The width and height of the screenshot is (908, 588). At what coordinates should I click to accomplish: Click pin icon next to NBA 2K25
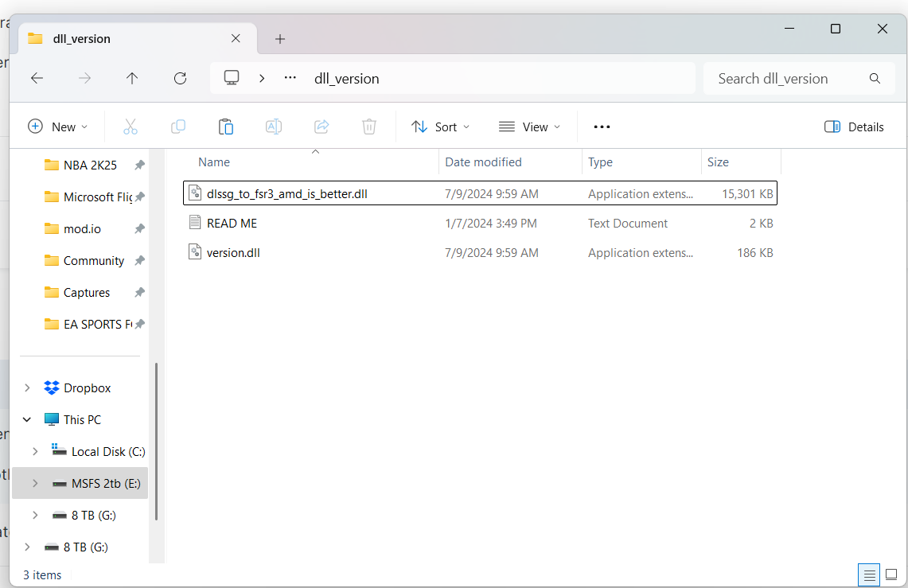(139, 165)
